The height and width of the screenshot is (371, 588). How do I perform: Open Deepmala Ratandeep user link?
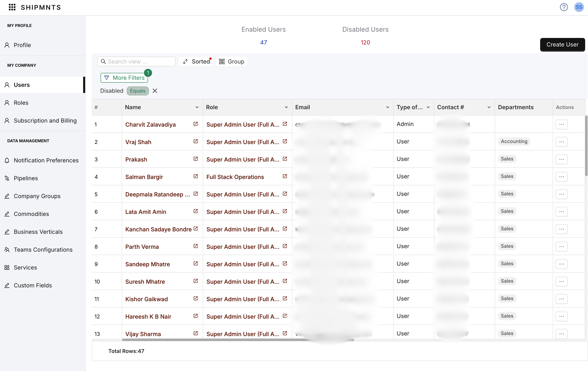(x=158, y=194)
